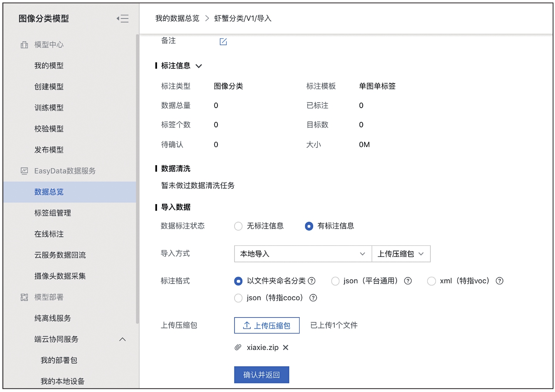Click the 图像分类模型 sidebar title

click(x=44, y=19)
